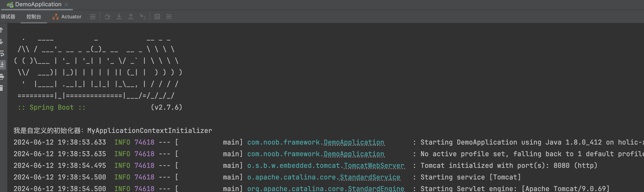Click 'Tomcat initialized with port(s): 8080 (http)'
Image resolution: width=644 pixels, height=192 pixels.
[x=509, y=166]
